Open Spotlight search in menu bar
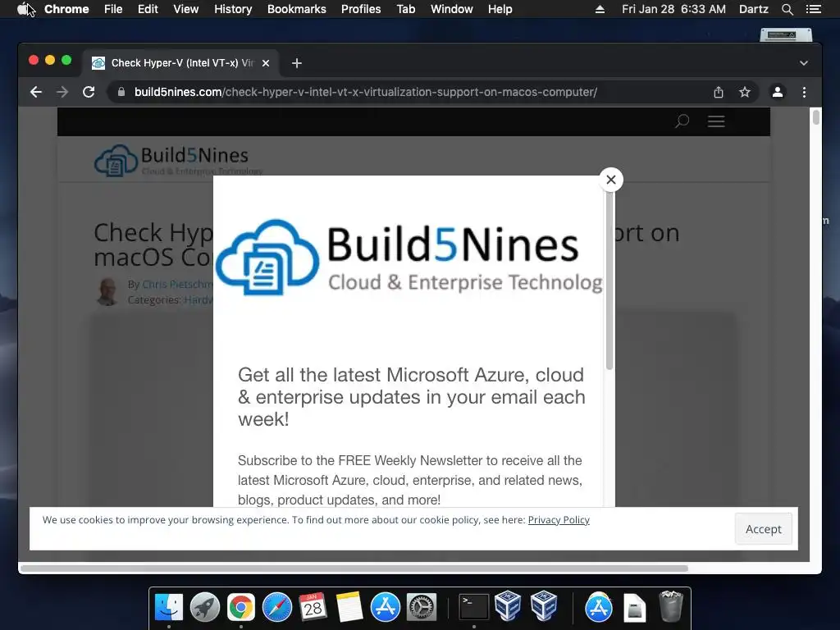The image size is (840, 630). click(787, 9)
